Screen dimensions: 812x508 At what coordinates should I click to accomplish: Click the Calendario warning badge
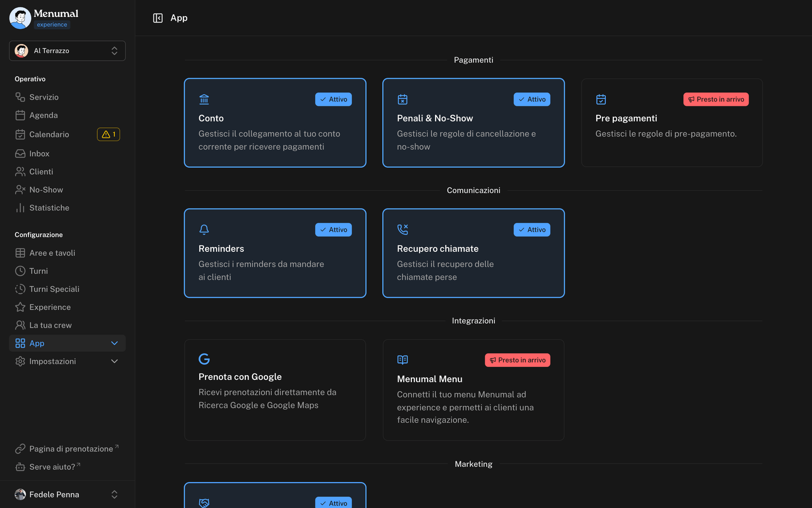point(108,134)
